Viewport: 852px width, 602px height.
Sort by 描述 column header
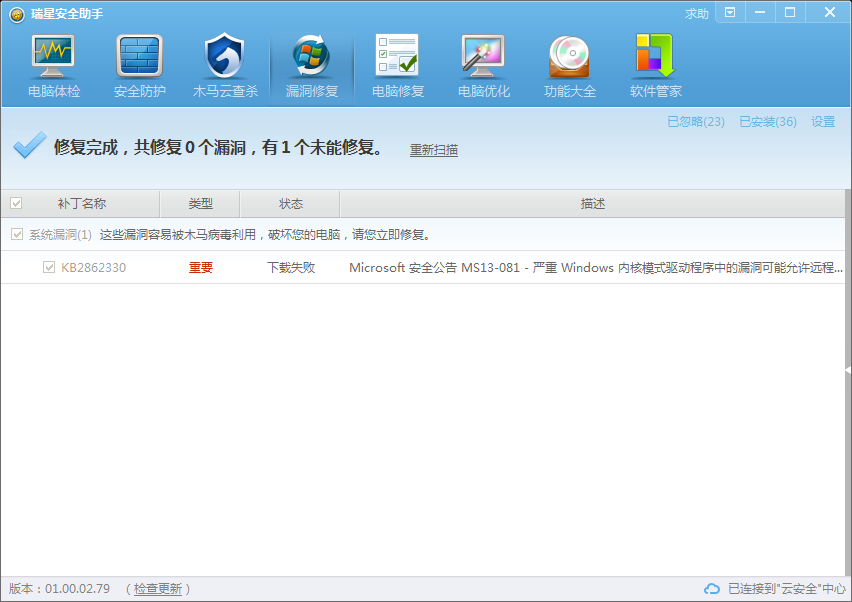pos(592,204)
